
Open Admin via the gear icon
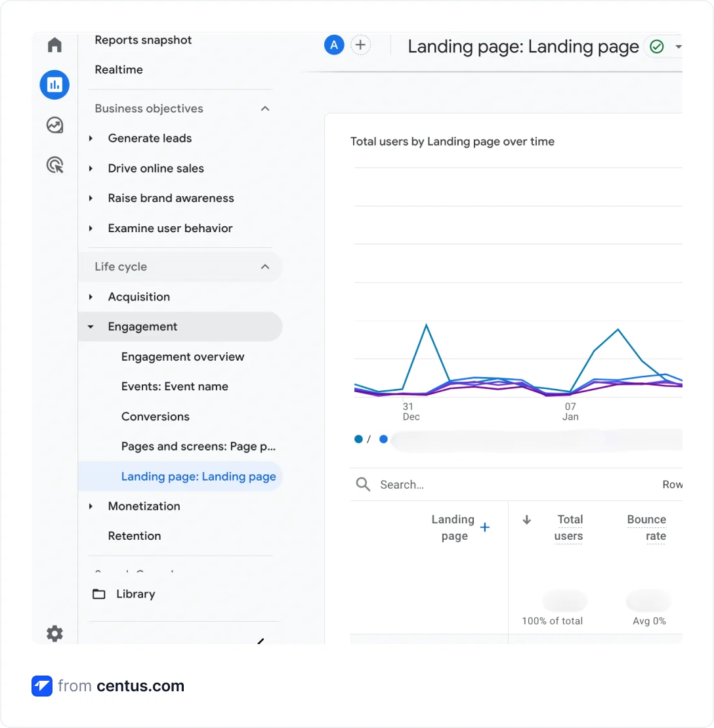pyautogui.click(x=54, y=634)
